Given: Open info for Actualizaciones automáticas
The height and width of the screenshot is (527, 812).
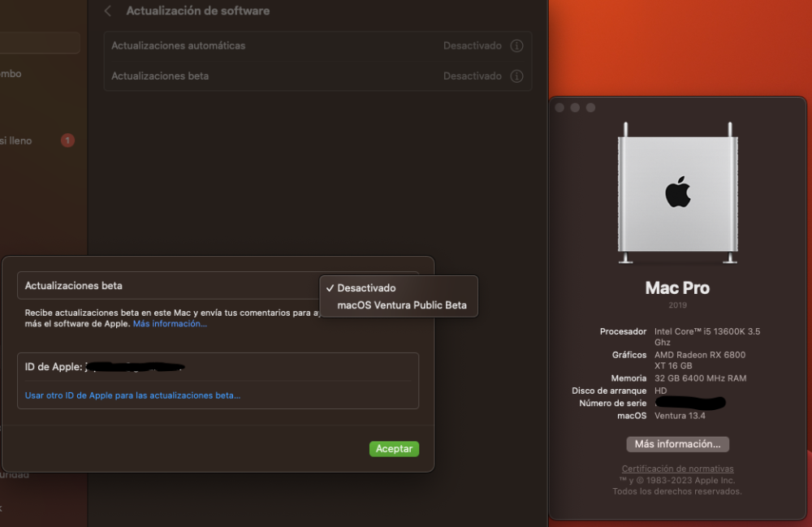Looking at the screenshot, I should [516, 45].
